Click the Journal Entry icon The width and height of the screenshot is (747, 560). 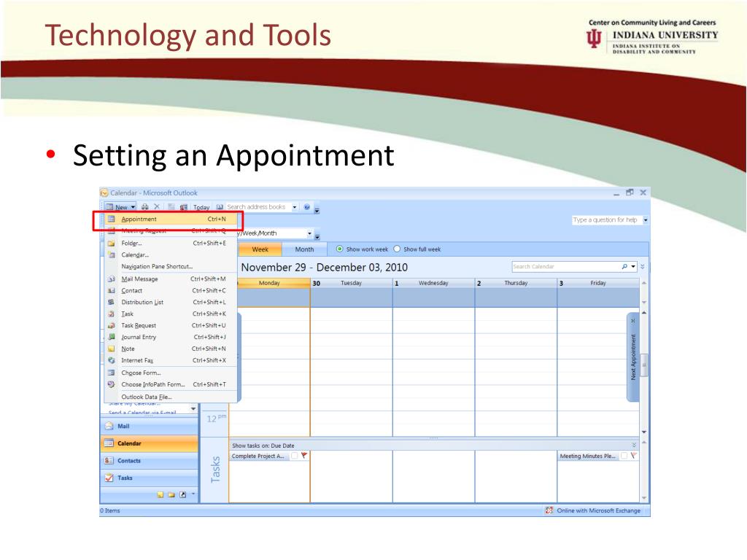pos(112,337)
